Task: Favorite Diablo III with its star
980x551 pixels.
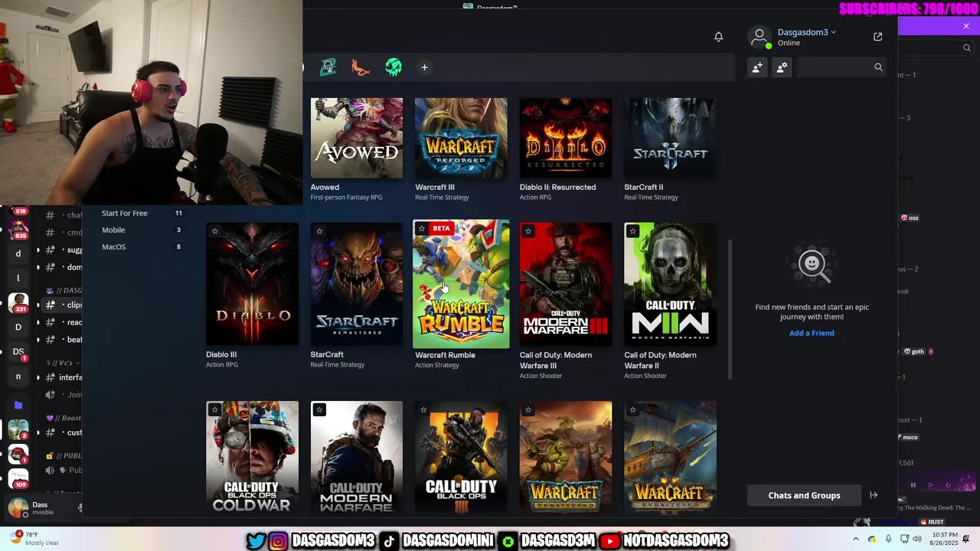Action: pyautogui.click(x=215, y=231)
